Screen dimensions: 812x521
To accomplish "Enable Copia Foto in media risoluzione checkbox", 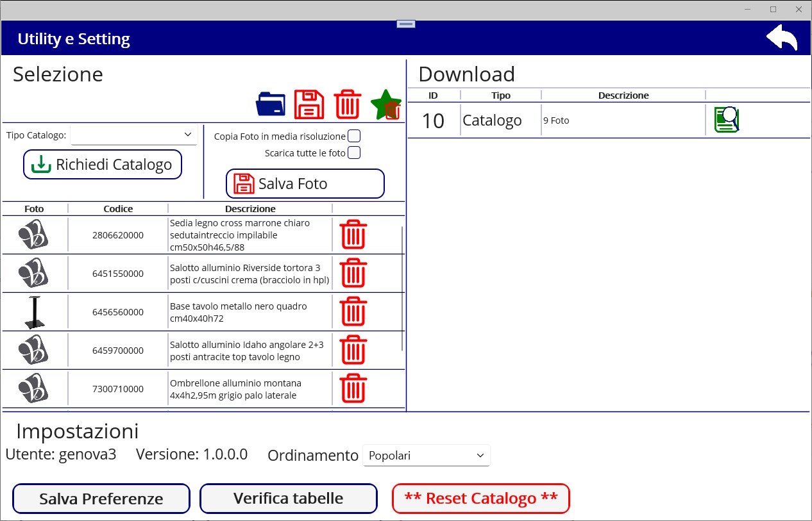I will pos(354,136).
